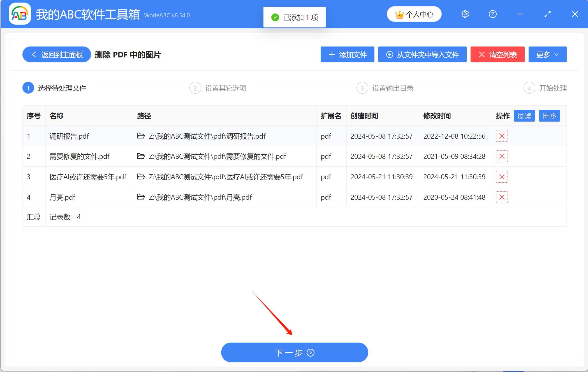Open the settings gear icon

click(x=465, y=14)
